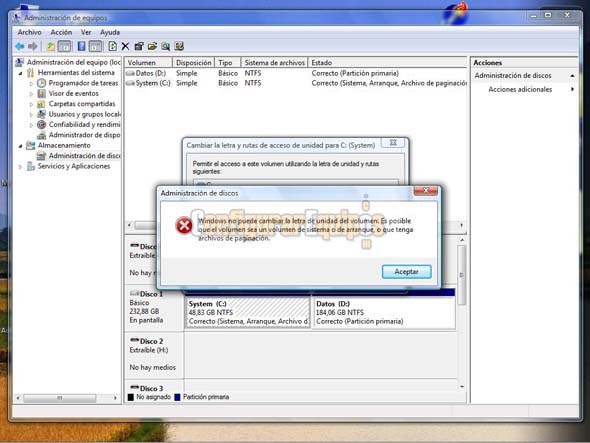
Task: Click the Almacenamiento tree icon
Action: point(30,145)
